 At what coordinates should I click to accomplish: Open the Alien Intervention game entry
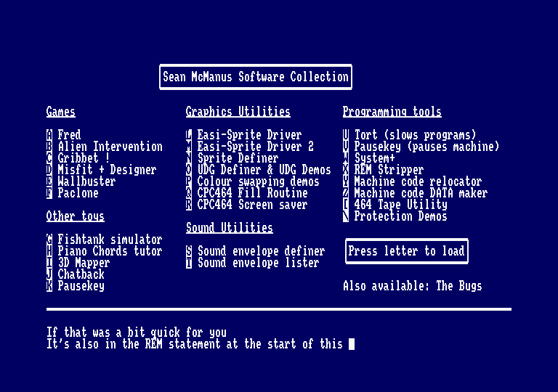tap(110, 147)
